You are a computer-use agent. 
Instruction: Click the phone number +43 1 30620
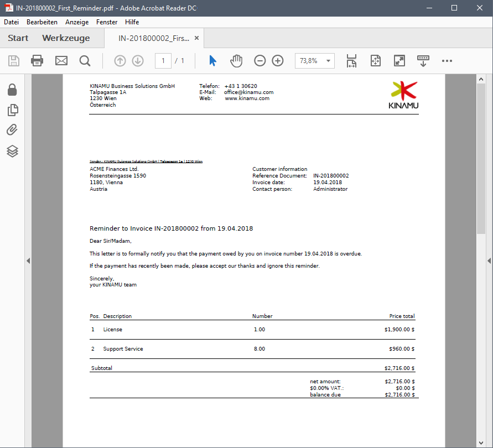(241, 86)
